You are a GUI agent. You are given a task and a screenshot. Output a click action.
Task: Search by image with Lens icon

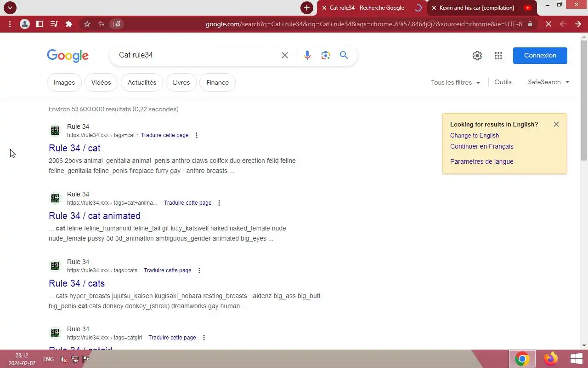[x=326, y=55]
